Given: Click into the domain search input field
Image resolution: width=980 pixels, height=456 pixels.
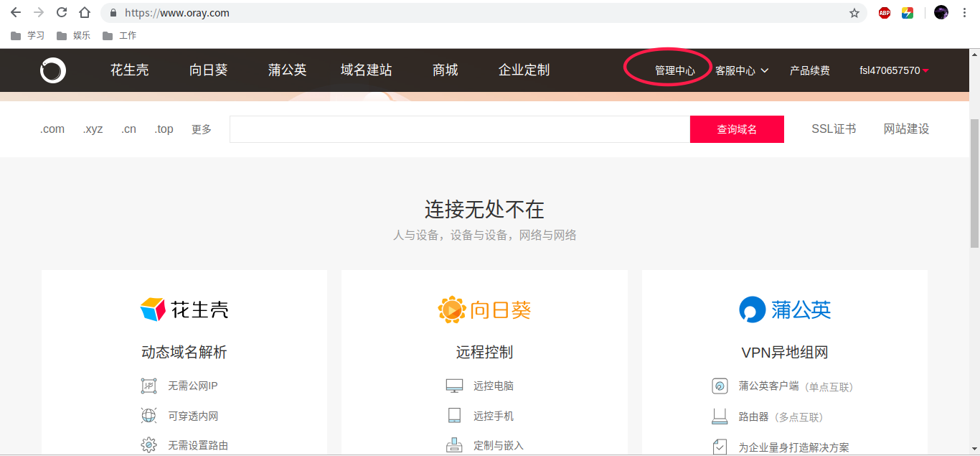Looking at the screenshot, I should click(460, 129).
